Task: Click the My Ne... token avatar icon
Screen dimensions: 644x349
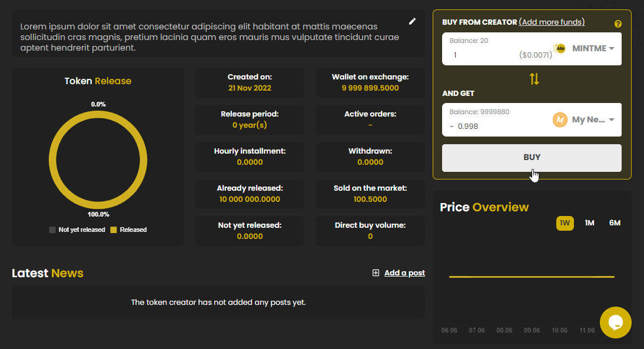Action: coord(560,120)
